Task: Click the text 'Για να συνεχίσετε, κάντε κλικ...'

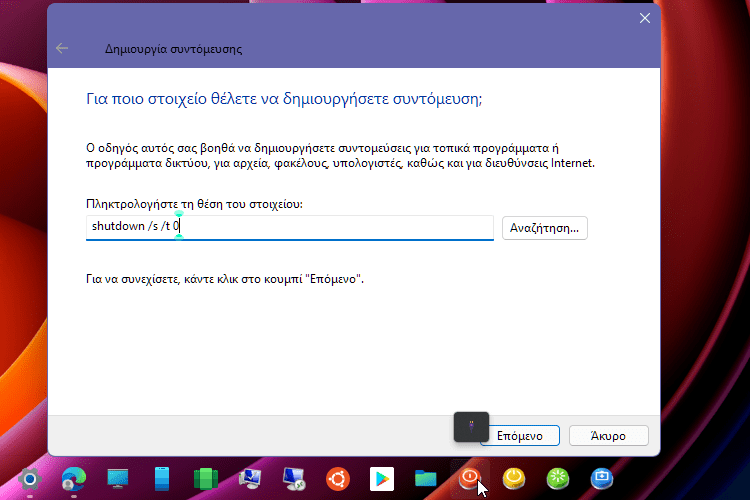Action: coord(225,279)
